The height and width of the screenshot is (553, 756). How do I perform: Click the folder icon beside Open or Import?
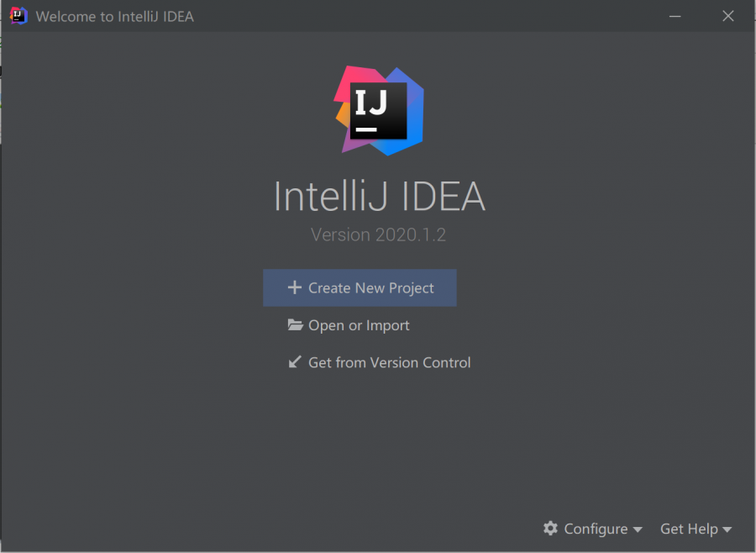pos(295,325)
